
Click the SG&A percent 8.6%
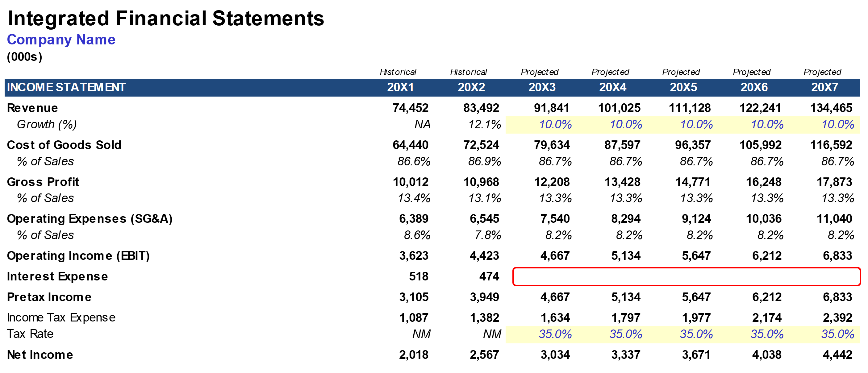pos(417,235)
